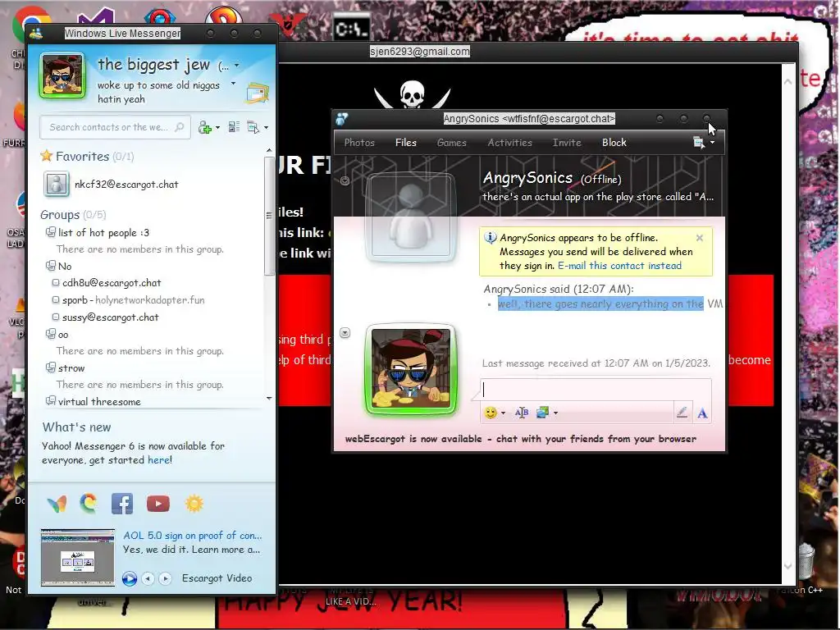Click the chat window buddy icon
Screen dimensions: 840x630
pyautogui.click(x=341, y=119)
